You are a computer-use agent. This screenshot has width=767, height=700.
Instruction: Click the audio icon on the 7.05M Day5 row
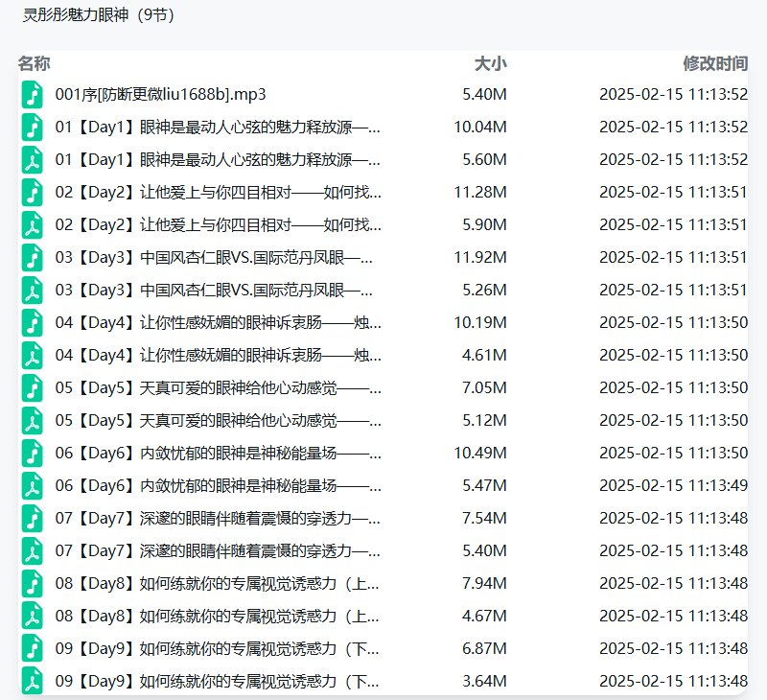tap(33, 388)
